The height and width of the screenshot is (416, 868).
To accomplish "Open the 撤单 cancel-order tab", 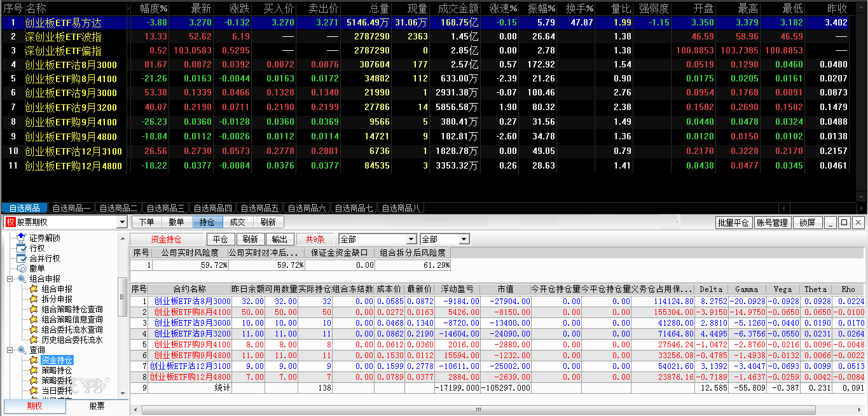I will pyautogui.click(x=177, y=222).
